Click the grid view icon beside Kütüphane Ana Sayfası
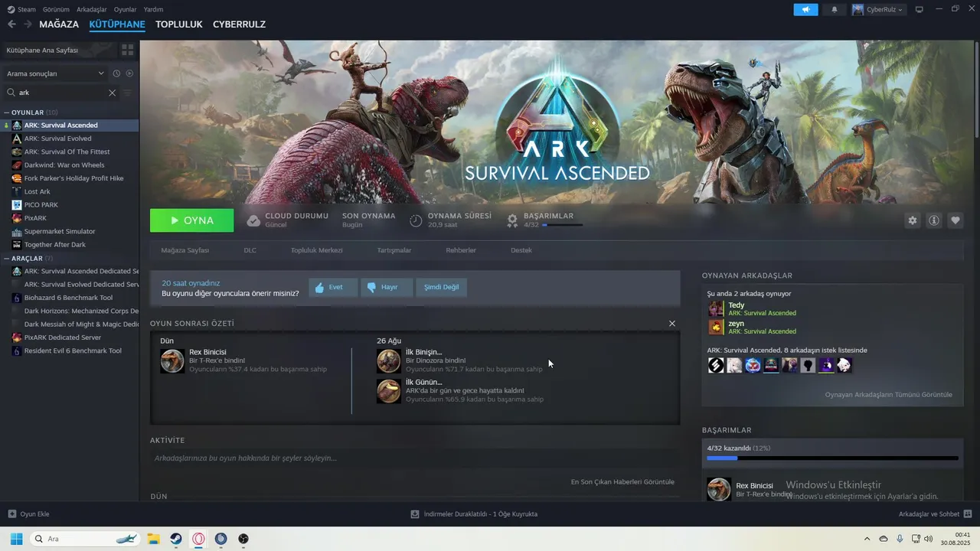The image size is (980, 551). tap(127, 50)
